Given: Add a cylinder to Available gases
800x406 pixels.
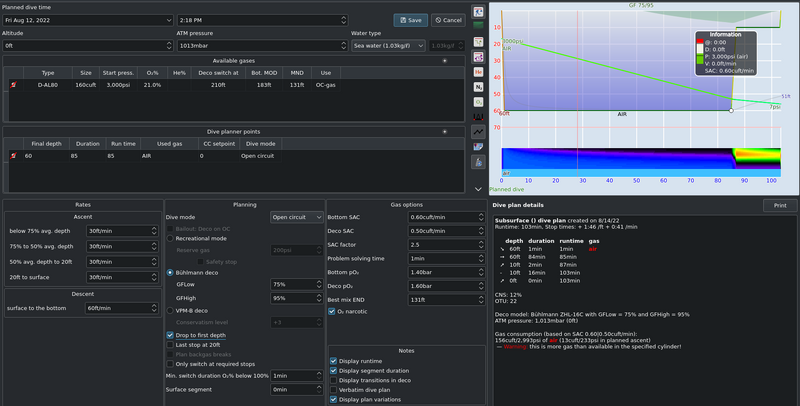Looking at the screenshot, I should 445,60.
